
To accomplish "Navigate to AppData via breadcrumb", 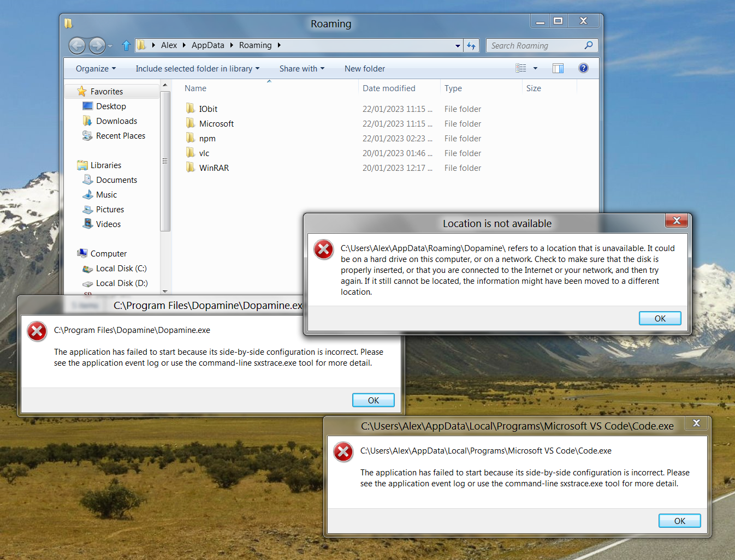I will click(208, 45).
